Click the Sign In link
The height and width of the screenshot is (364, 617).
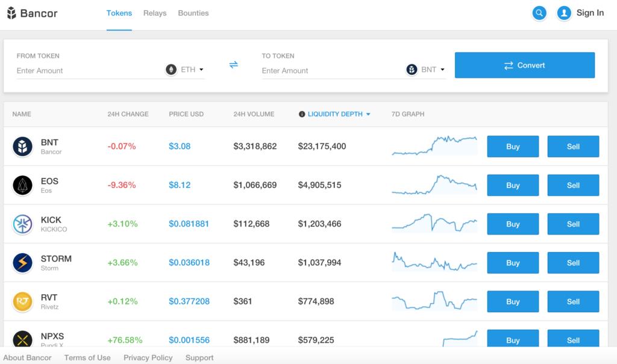590,13
